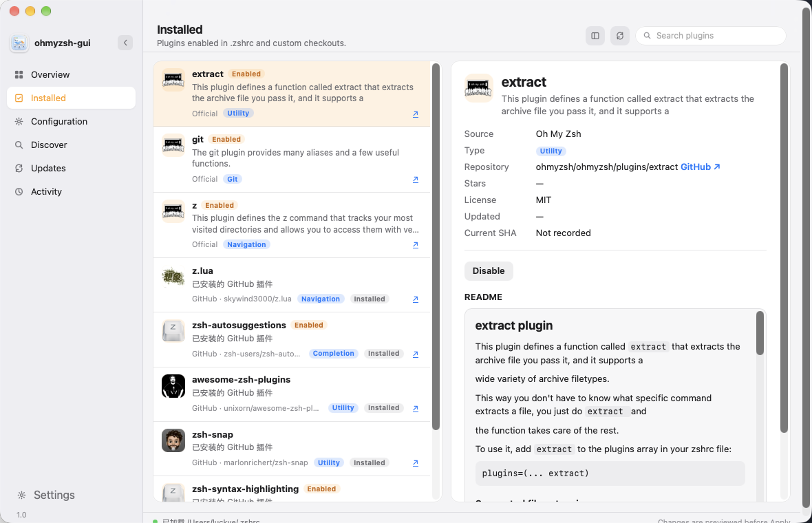Open z plugin external link arrow
812x523 pixels.
(416, 245)
